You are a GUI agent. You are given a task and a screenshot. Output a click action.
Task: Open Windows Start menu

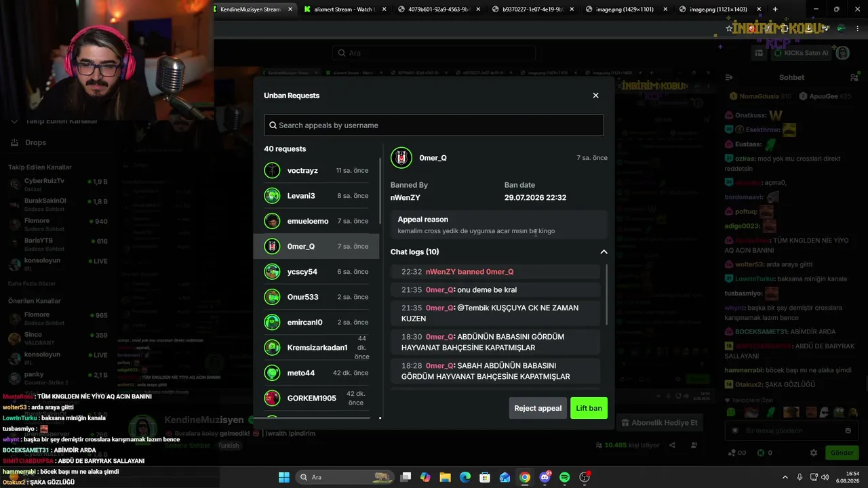point(284,477)
